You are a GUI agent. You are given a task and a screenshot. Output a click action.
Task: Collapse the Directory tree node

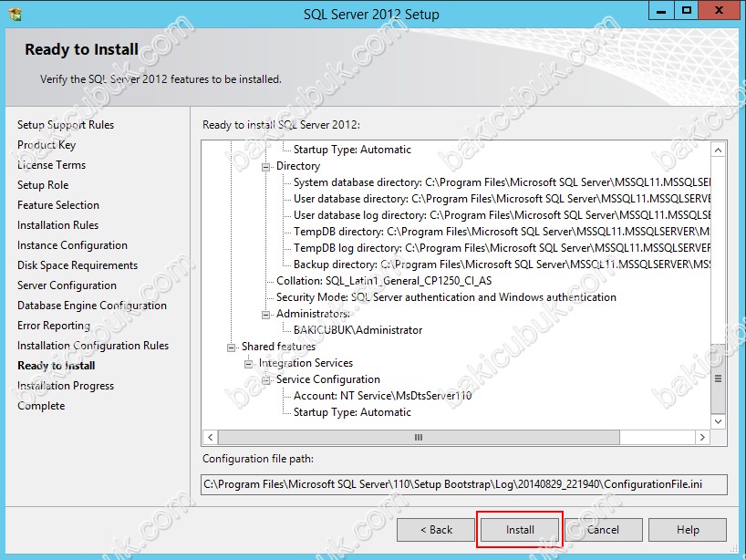point(265,167)
